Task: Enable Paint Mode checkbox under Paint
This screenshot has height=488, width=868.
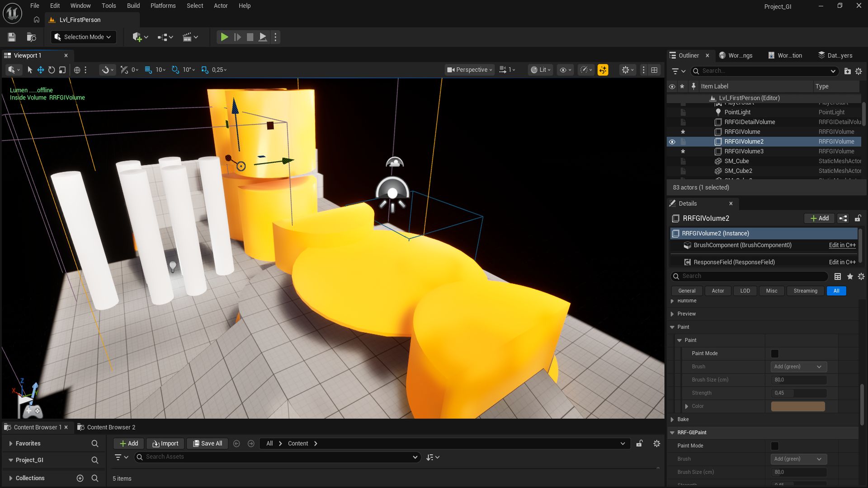Action: click(774, 354)
